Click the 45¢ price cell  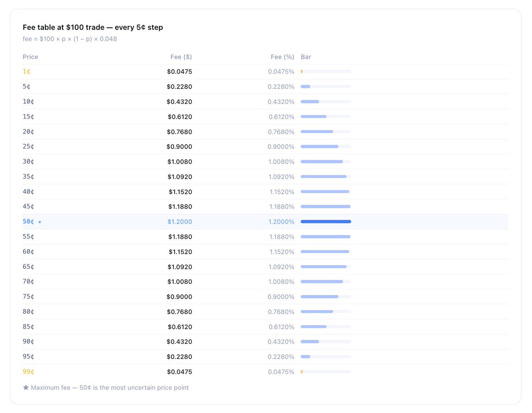click(x=28, y=206)
